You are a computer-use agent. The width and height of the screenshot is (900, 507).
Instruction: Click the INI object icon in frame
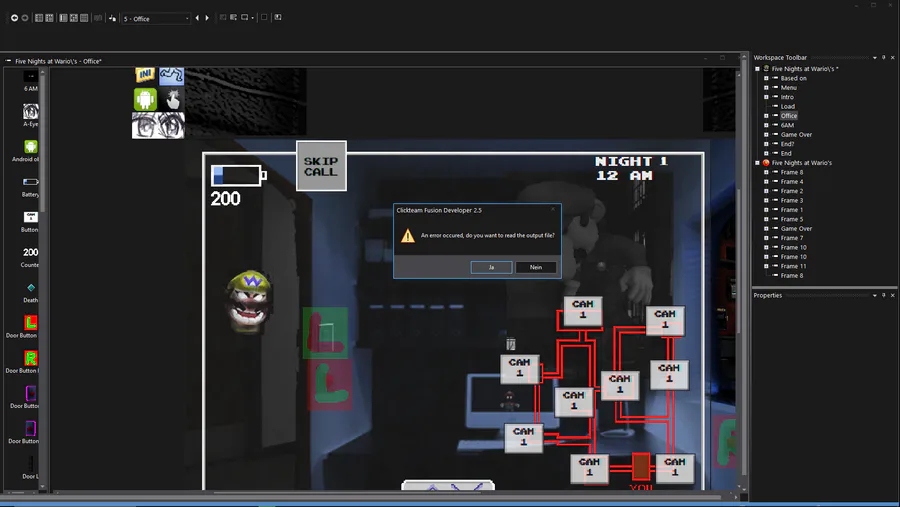pos(145,75)
